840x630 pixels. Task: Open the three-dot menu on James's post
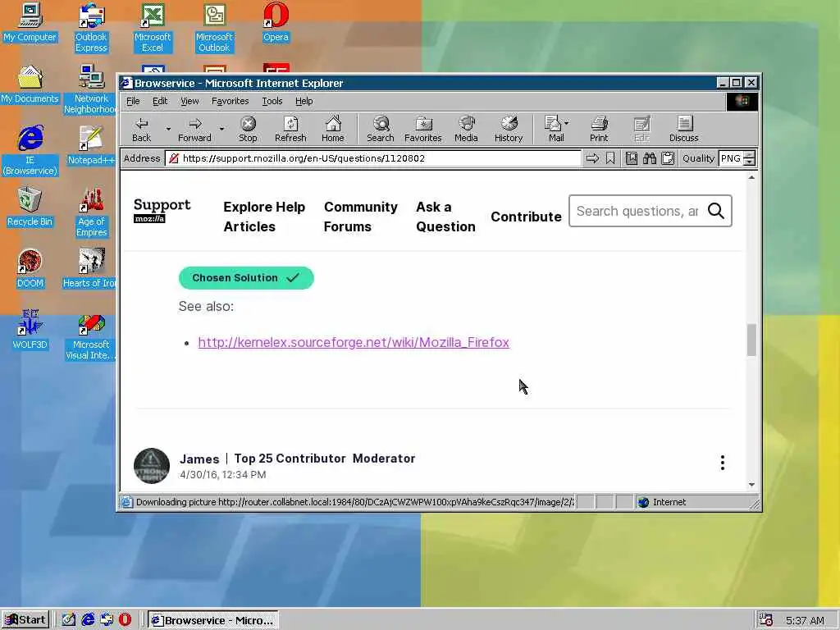pos(723,463)
